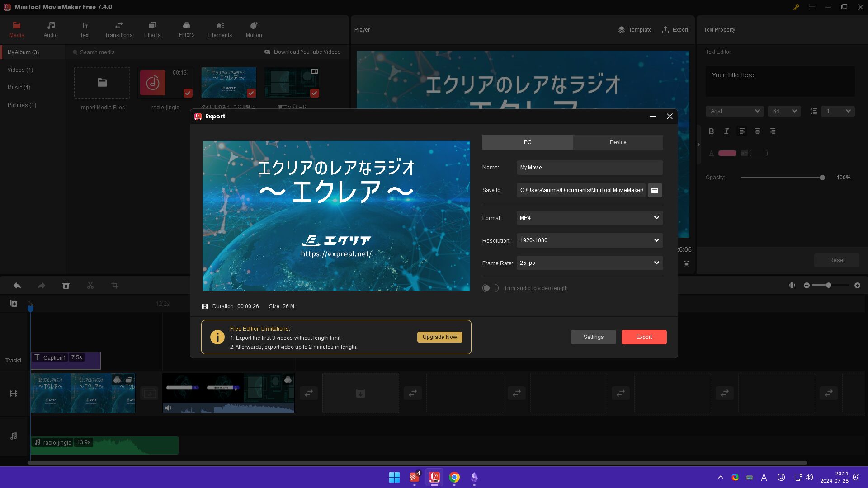Expand the Resolution 1920x1080 dropdown
The image size is (868, 488).
click(590, 240)
